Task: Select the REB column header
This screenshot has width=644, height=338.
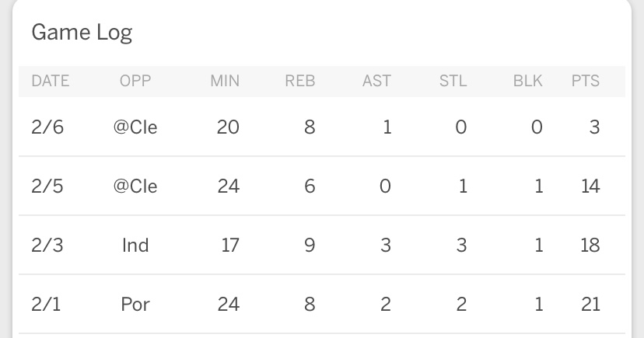Action: [x=299, y=81]
